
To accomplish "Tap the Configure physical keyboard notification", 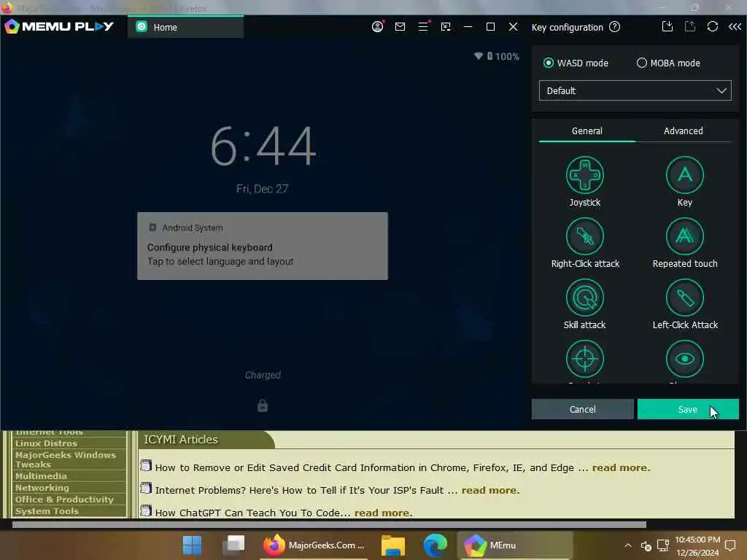I will click(x=262, y=246).
